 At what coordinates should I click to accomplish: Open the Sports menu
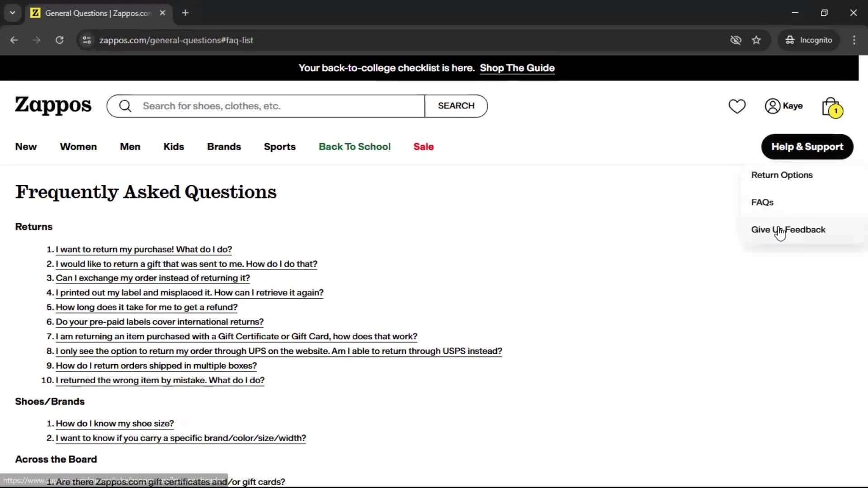coord(280,147)
